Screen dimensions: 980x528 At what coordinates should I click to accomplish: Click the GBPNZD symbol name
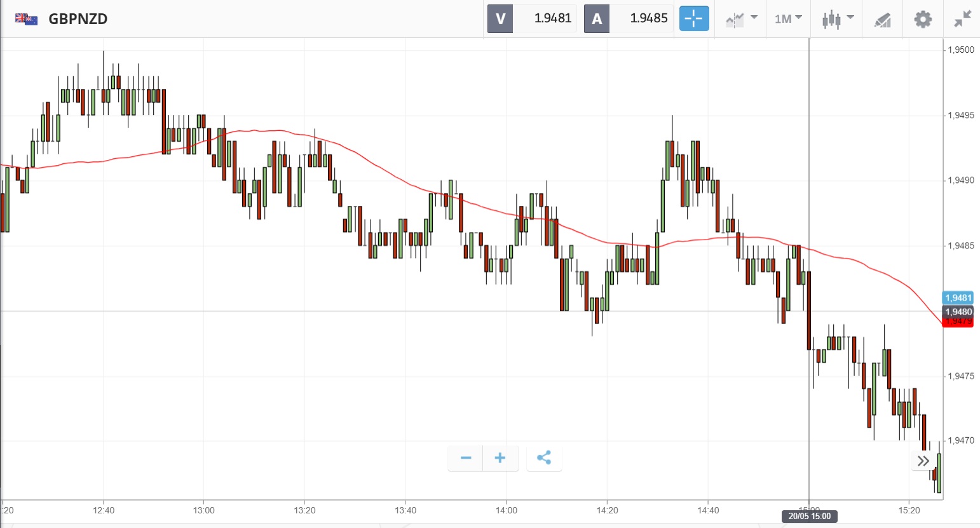point(78,19)
